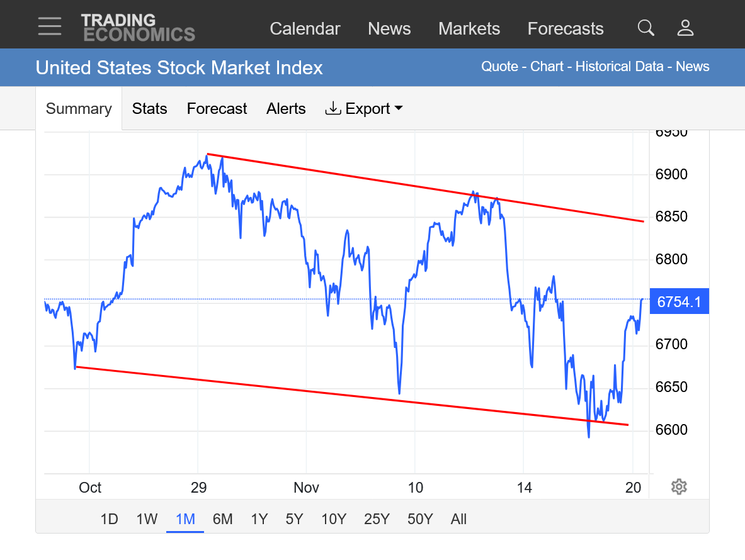Open the Forecast tab
This screenshot has width=745, height=560.
217,109
